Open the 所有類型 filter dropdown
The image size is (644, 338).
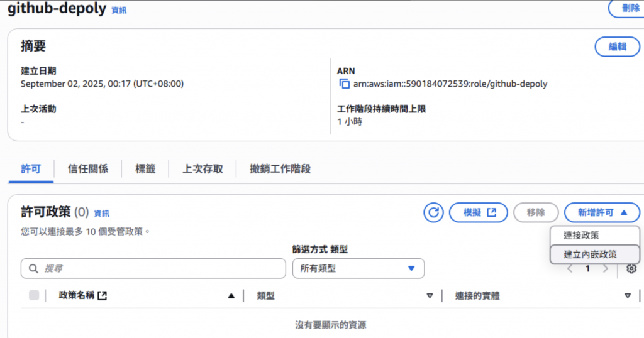tap(358, 268)
